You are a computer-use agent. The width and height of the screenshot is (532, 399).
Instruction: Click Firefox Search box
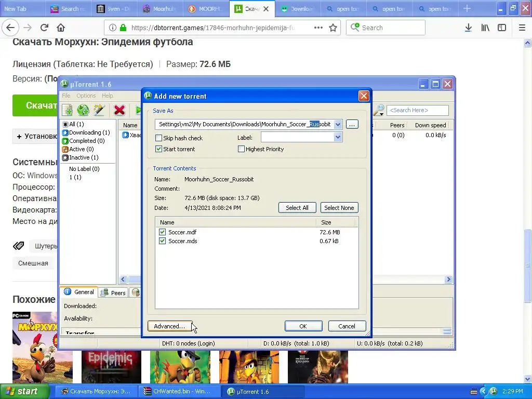point(386,28)
